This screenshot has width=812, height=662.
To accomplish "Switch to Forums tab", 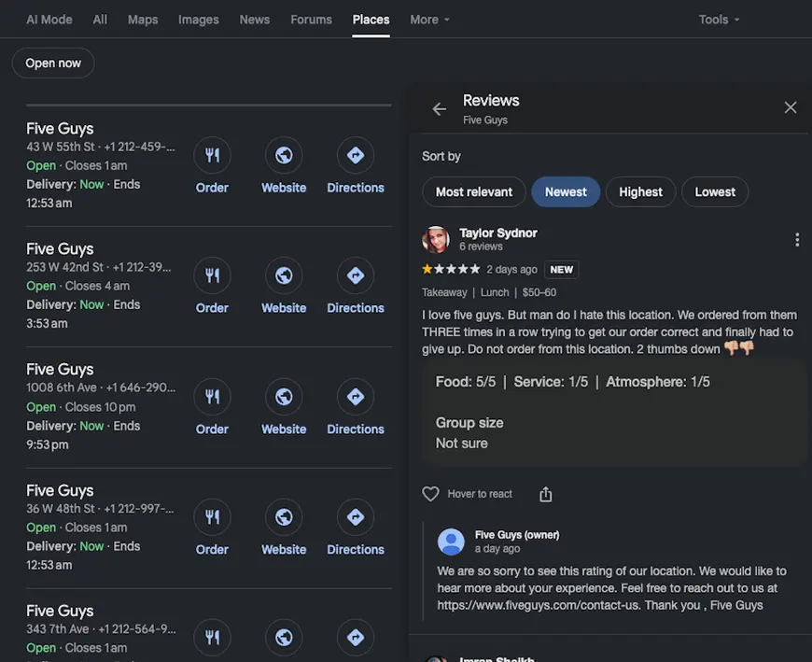I will pyautogui.click(x=311, y=20).
